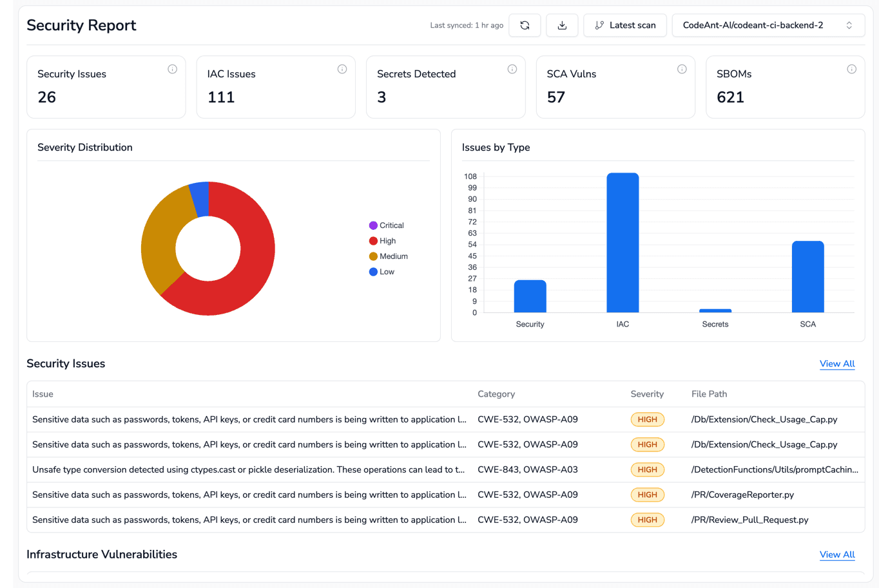This screenshot has height=588, width=879.
Task: Click the SBOMs count 621
Action: pos(731,97)
